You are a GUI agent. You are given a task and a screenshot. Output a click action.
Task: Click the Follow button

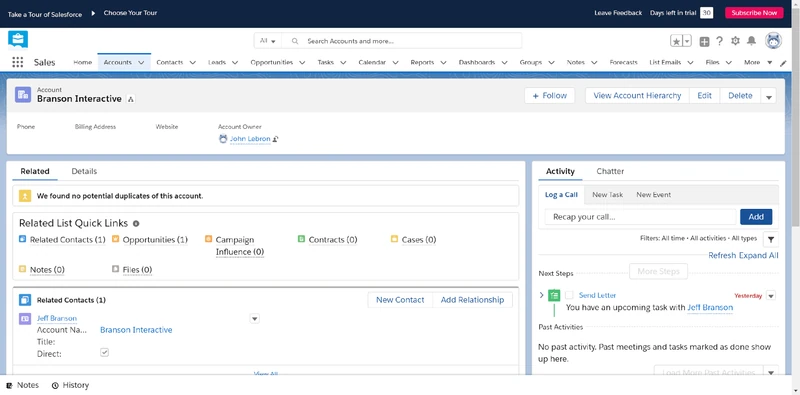[x=549, y=95]
